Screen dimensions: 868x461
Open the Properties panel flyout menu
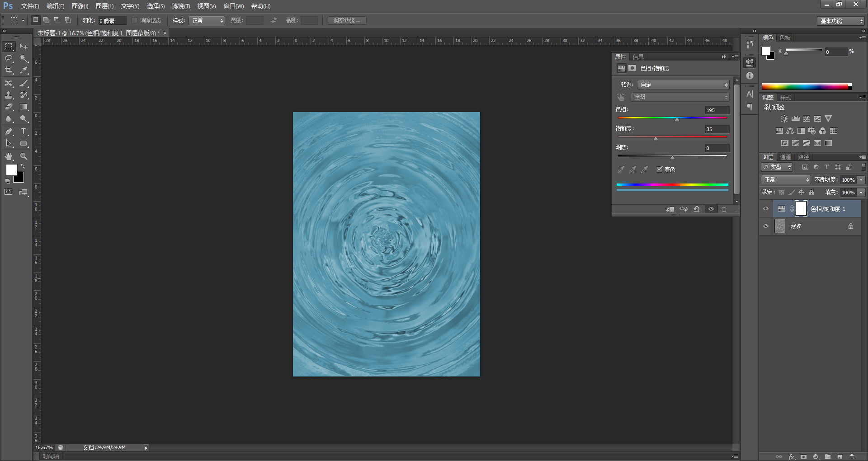(736, 57)
